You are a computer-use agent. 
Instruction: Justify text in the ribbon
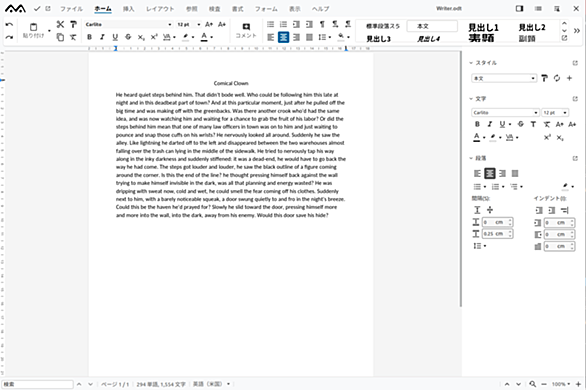coord(309,37)
